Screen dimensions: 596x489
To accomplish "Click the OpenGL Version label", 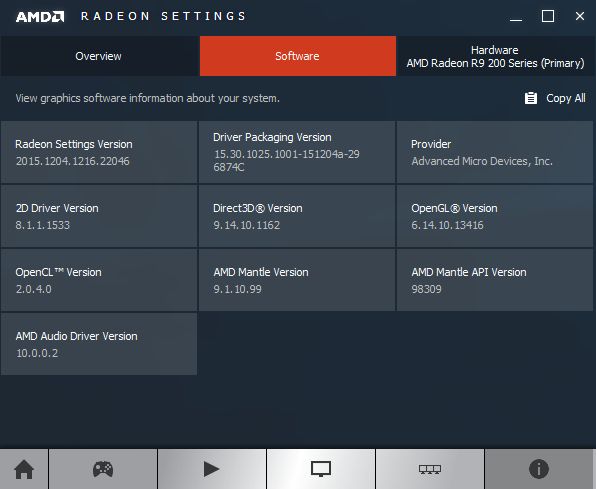I will (454, 208).
